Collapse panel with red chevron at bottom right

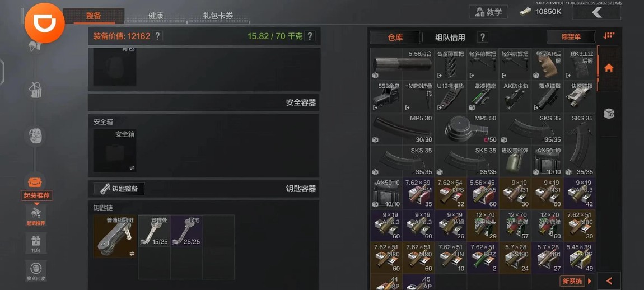(609, 281)
